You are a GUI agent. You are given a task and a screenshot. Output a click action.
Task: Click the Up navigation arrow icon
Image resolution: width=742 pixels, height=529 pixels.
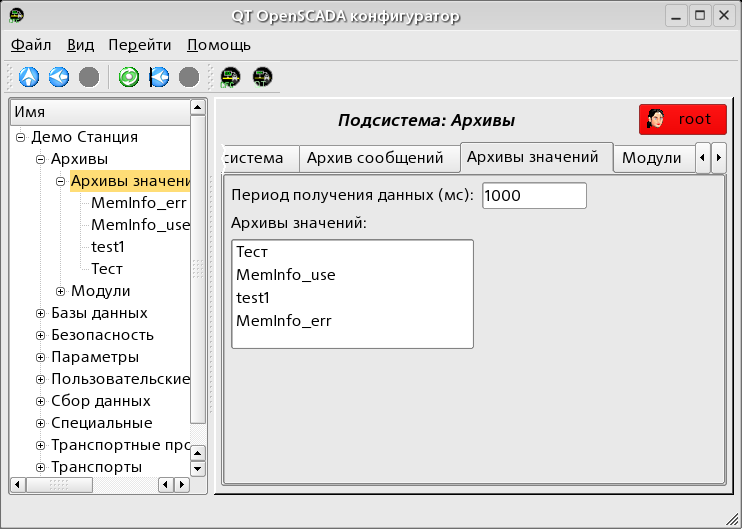(x=29, y=77)
